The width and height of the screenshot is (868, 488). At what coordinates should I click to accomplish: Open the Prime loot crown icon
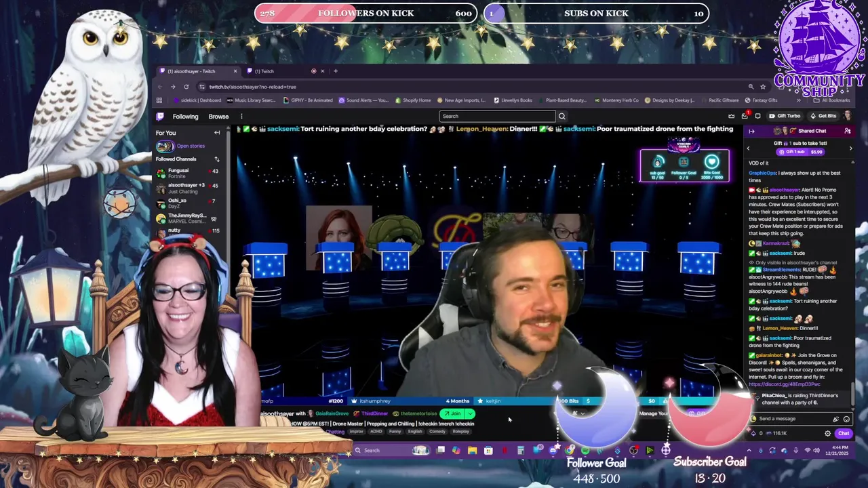[x=731, y=116]
